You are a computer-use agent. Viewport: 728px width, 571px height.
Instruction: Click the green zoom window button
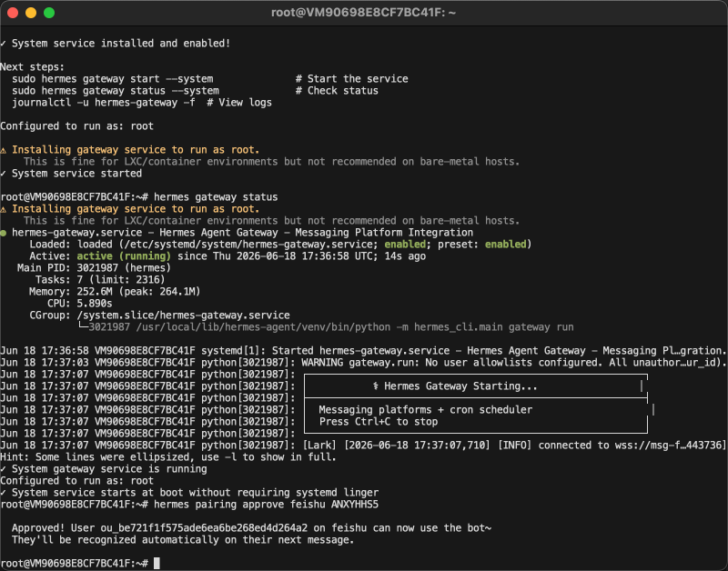coord(49,13)
